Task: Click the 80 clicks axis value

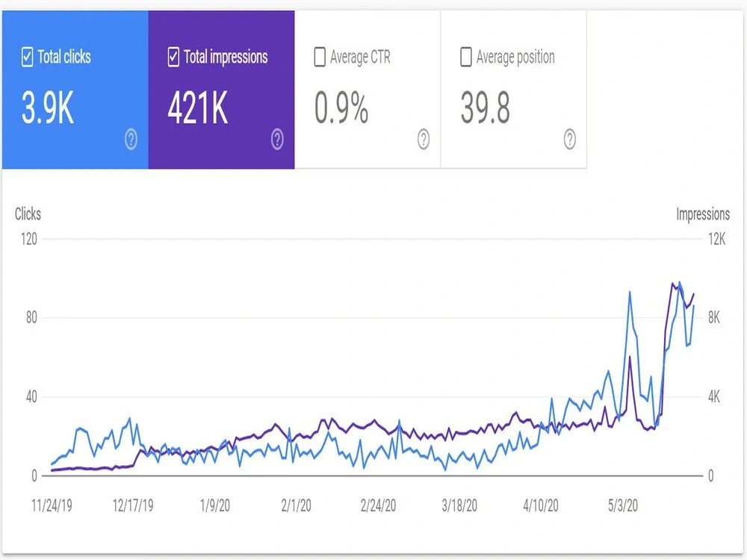Action: [x=31, y=317]
